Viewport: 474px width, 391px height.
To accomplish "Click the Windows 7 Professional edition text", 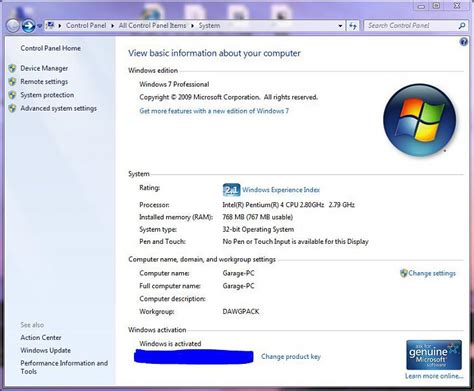I will pos(174,84).
